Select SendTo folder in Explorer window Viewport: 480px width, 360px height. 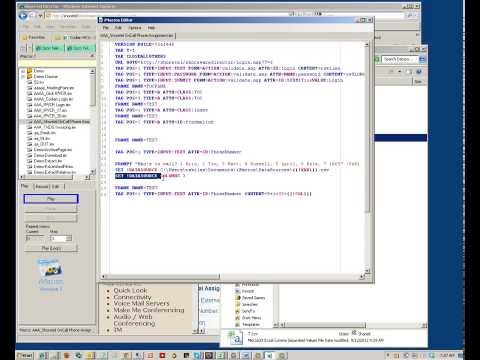[245, 311]
